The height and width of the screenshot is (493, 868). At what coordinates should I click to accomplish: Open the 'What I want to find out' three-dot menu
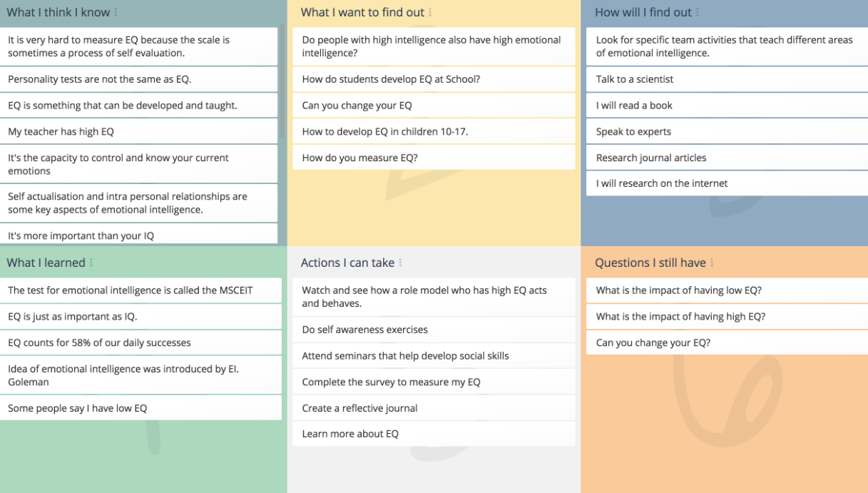pyautogui.click(x=430, y=12)
